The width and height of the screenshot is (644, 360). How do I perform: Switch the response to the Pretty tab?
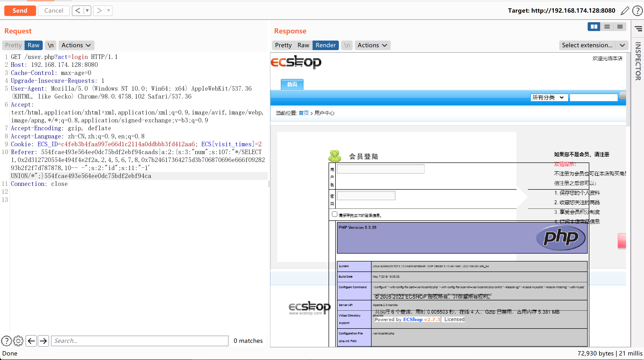click(x=283, y=45)
